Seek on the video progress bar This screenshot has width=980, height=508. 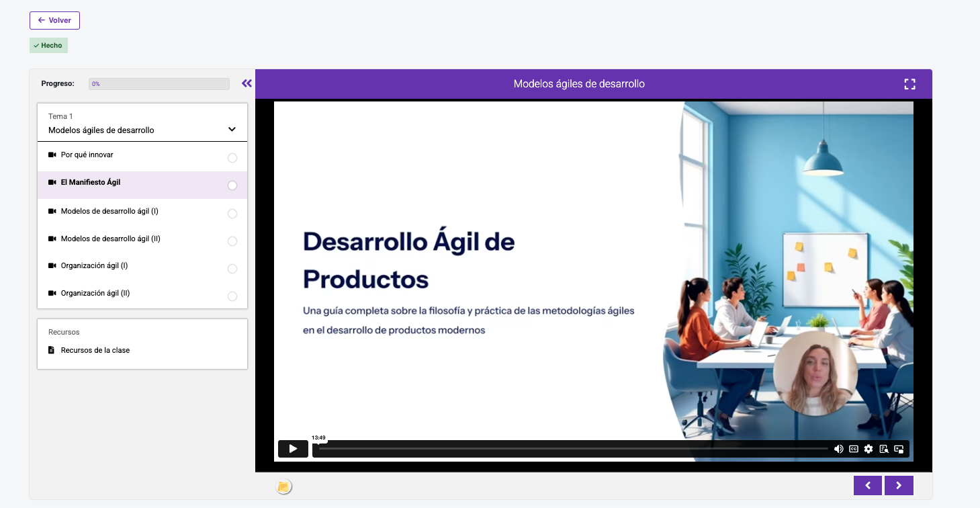point(571,449)
